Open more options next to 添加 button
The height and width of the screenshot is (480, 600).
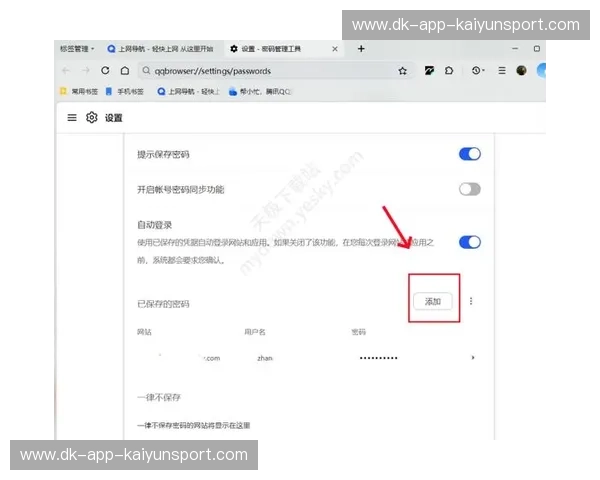[471, 301]
